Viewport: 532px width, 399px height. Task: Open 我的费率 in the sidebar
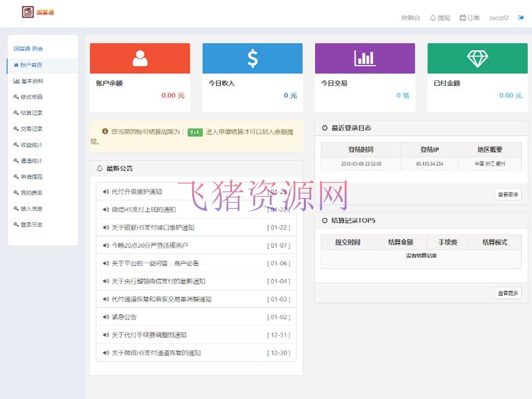(43, 193)
